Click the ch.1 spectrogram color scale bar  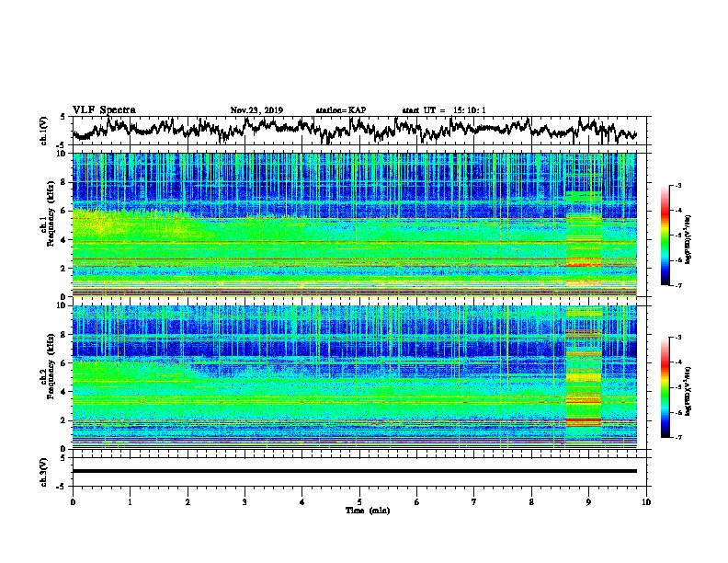click(665, 236)
